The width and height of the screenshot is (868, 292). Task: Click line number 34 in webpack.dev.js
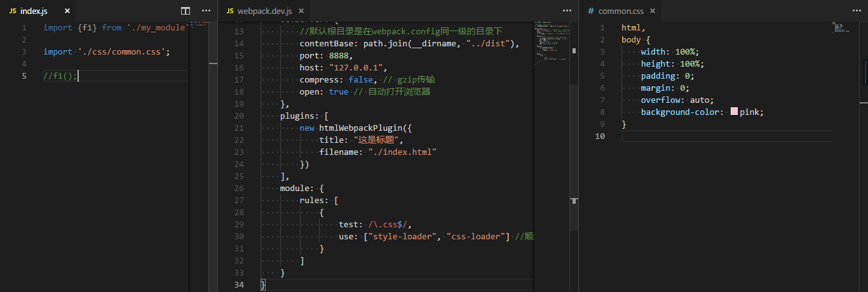(239, 285)
